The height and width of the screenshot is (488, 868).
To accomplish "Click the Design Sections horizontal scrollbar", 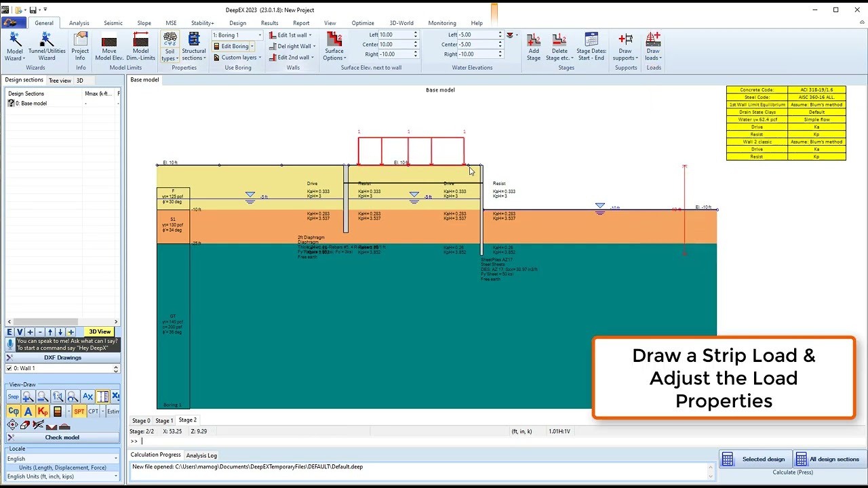I will pyautogui.click(x=62, y=322).
